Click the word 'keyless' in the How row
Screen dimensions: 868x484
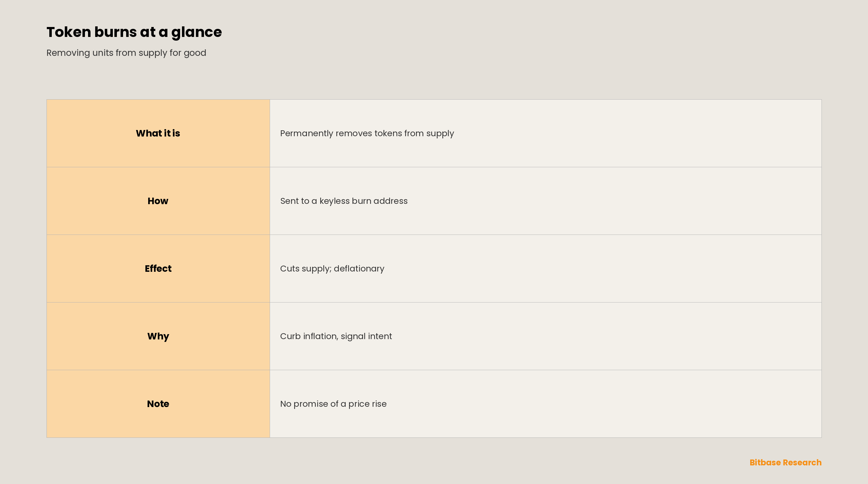334,201
